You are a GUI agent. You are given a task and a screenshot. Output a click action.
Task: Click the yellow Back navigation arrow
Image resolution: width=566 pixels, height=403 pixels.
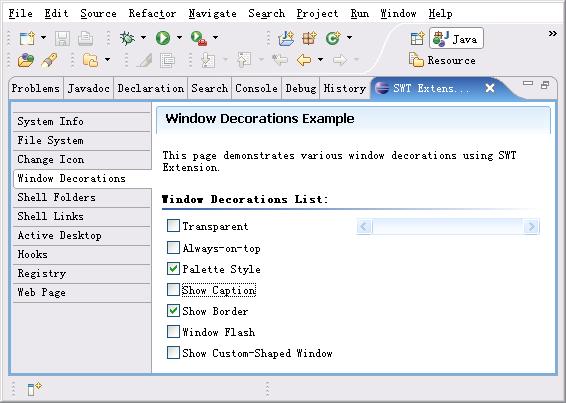point(304,60)
